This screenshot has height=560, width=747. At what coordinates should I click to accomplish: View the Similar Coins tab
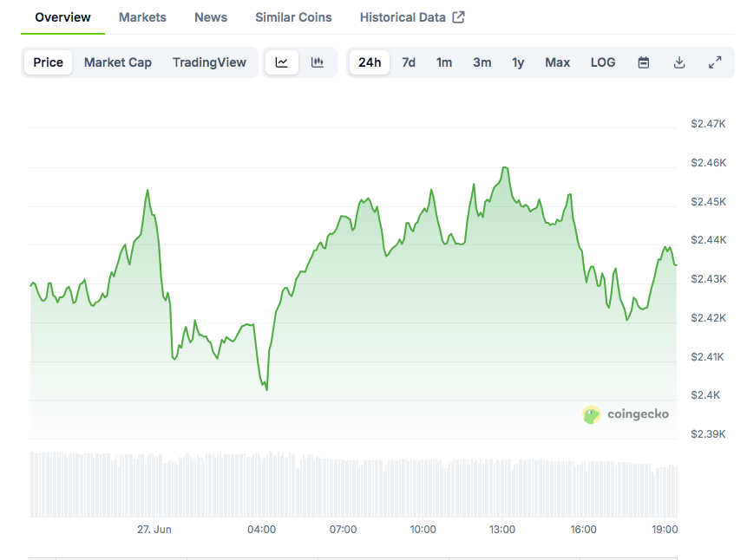coord(293,17)
